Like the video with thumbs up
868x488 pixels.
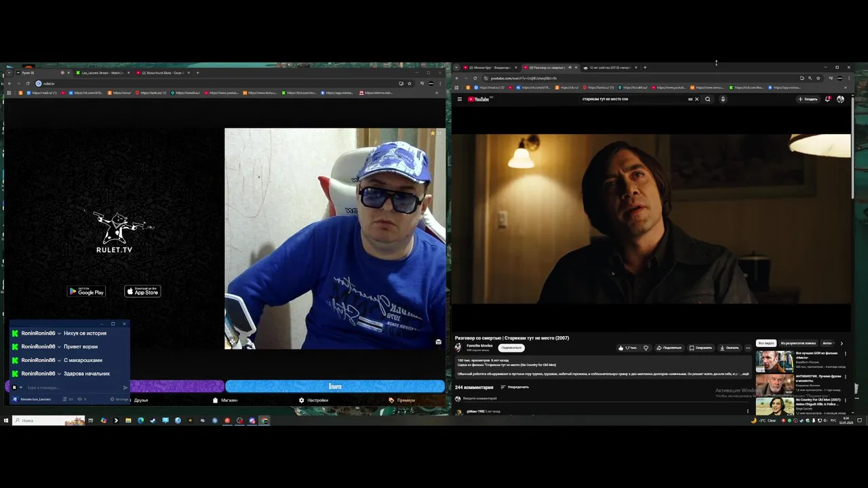click(627, 348)
